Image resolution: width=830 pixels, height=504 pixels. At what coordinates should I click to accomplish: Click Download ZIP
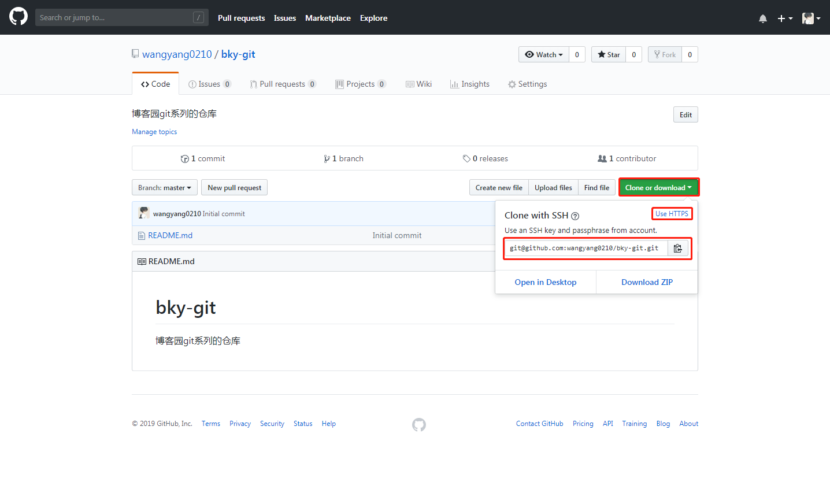tap(647, 282)
